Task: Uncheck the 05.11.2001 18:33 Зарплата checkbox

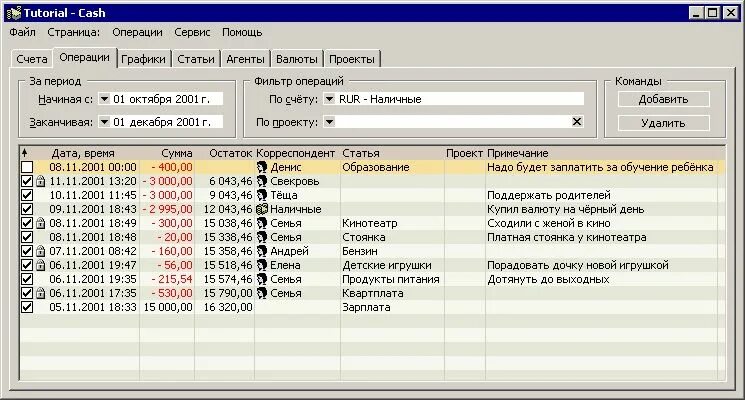Action: pos(27,307)
